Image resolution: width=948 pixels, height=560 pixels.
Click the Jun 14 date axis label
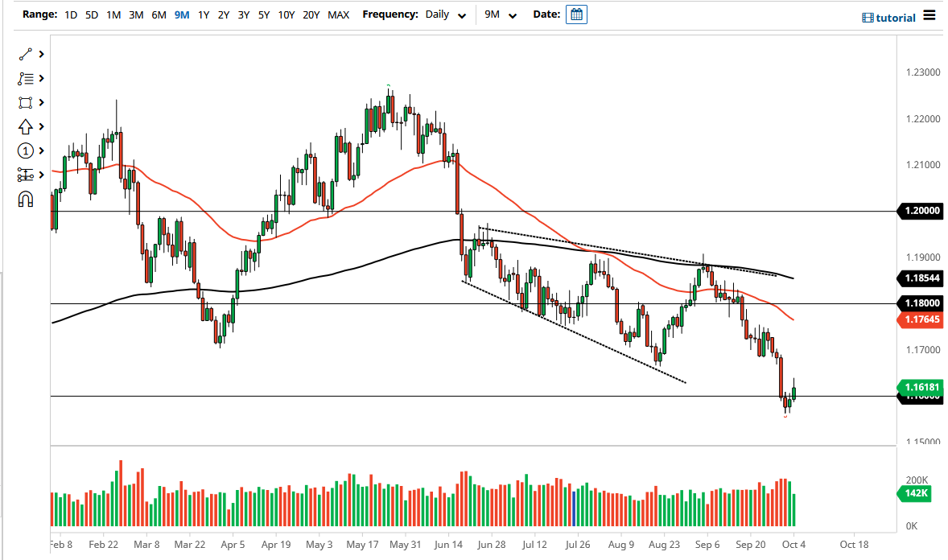pyautogui.click(x=448, y=544)
